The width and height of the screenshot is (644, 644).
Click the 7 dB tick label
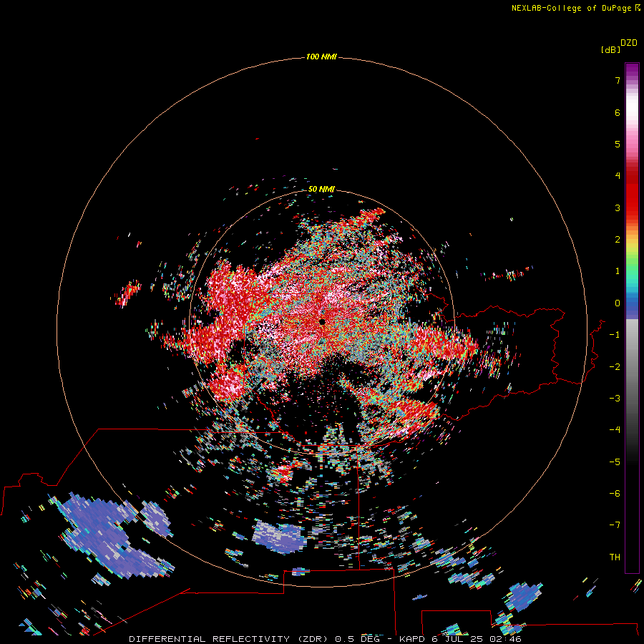pos(618,80)
